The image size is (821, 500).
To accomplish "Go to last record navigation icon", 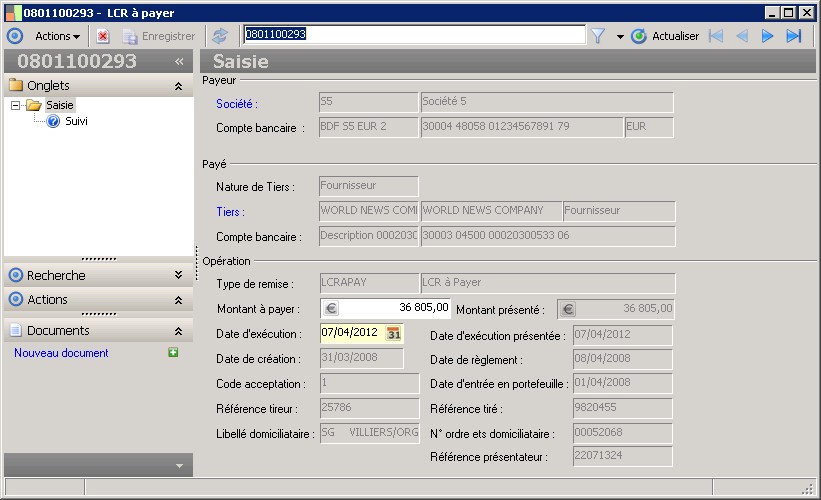I will [794, 36].
